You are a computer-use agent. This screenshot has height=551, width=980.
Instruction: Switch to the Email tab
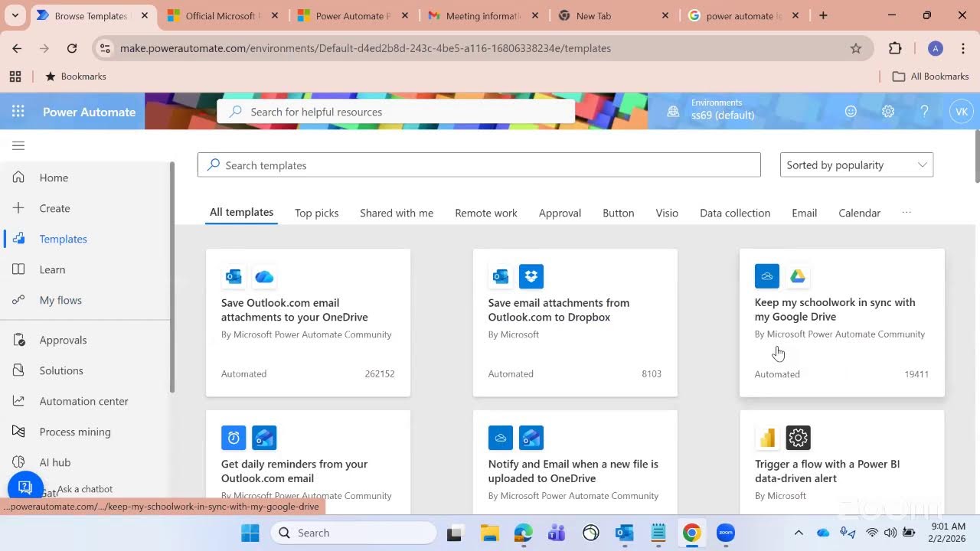click(805, 213)
